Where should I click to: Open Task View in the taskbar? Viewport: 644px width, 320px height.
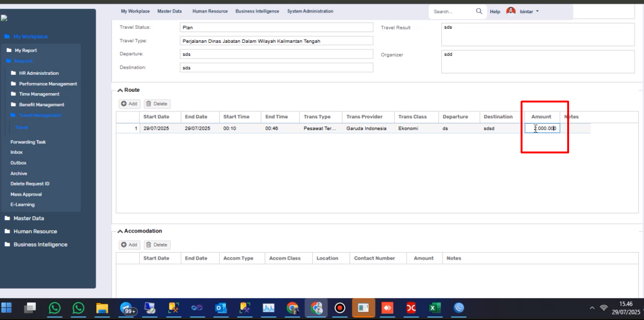[x=30, y=307]
